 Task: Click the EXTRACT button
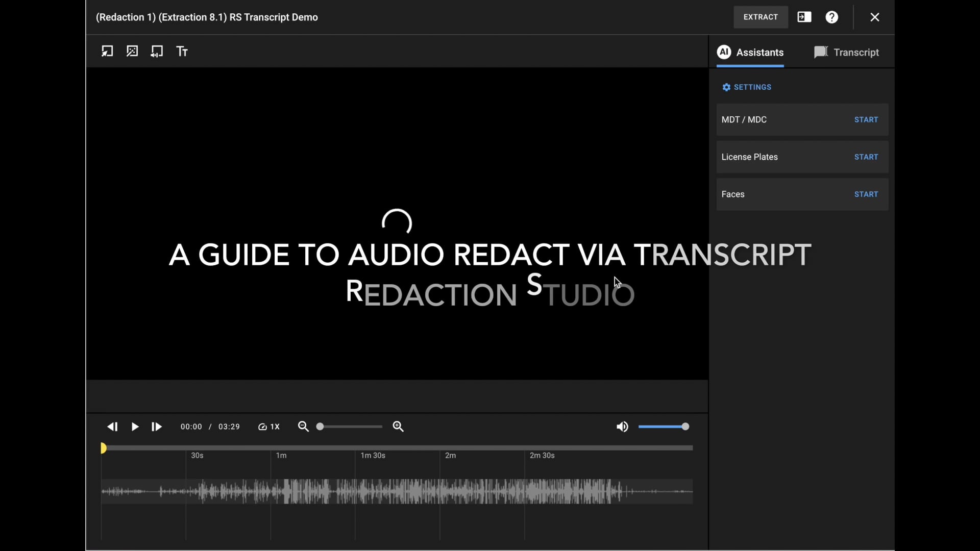[x=761, y=17]
